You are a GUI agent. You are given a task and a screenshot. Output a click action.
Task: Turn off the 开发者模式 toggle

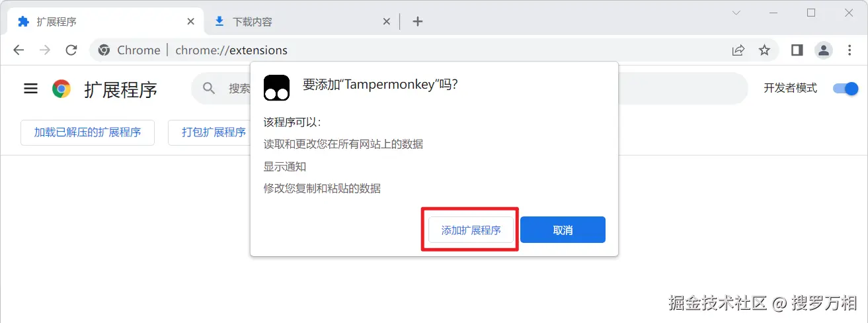846,88
